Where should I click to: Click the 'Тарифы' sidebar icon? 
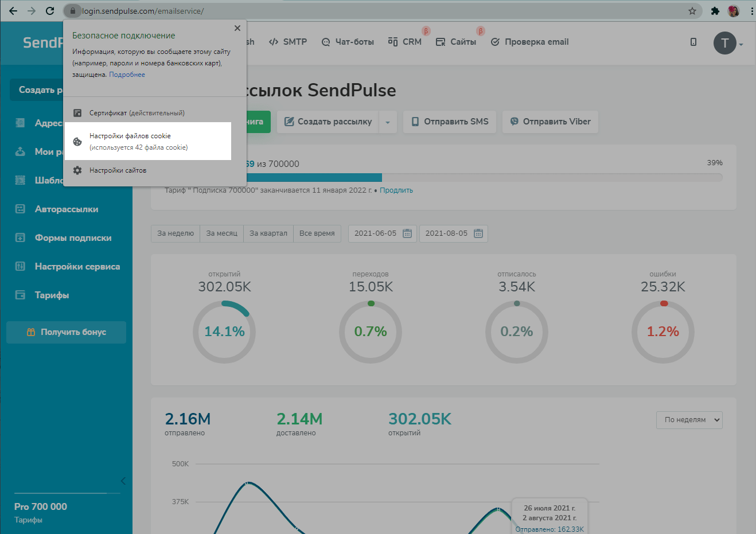[x=20, y=295]
